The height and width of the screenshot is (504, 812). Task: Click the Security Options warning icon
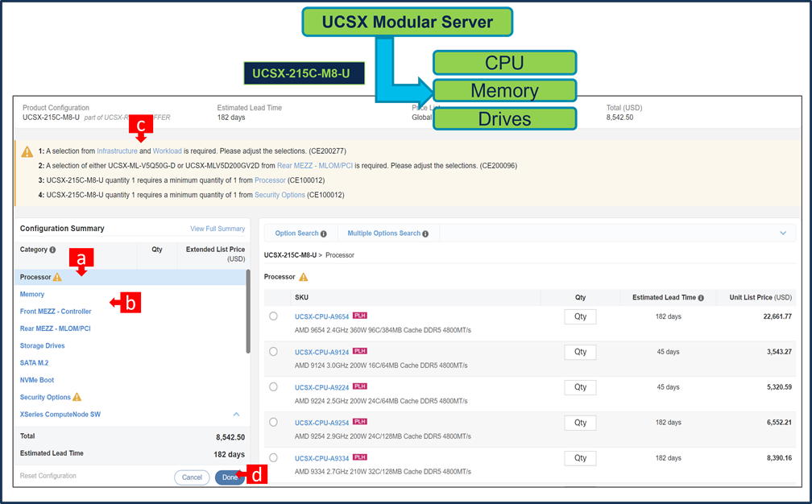(x=77, y=397)
